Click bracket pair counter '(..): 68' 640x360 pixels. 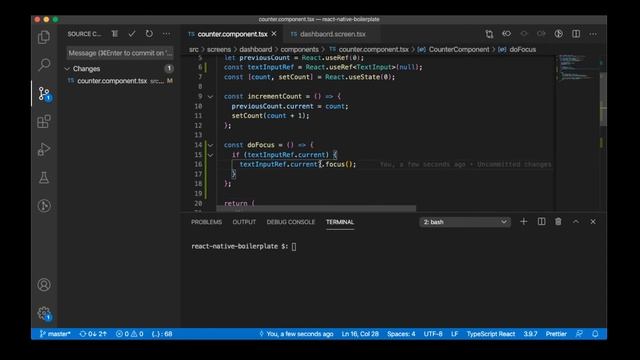click(x=162, y=334)
